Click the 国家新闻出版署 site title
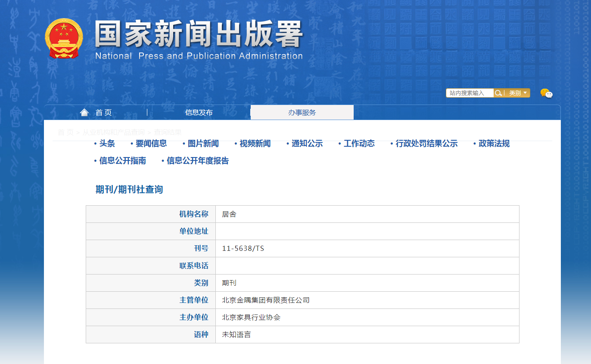591x364 pixels. tap(199, 34)
